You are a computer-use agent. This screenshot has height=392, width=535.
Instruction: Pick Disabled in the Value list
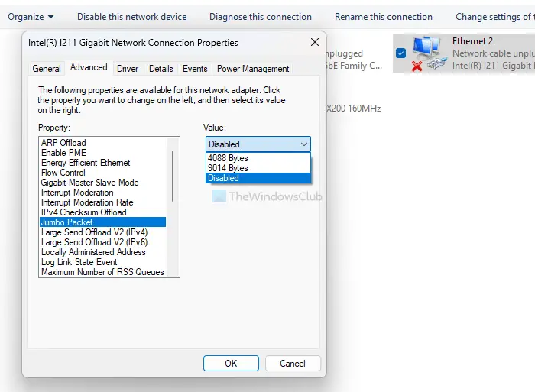(x=224, y=178)
